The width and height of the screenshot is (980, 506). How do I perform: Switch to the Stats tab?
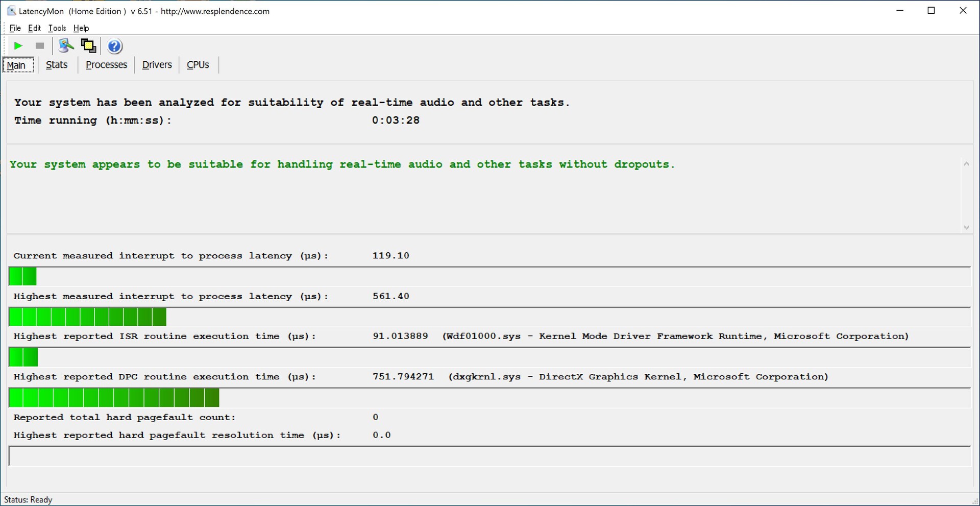click(x=56, y=65)
